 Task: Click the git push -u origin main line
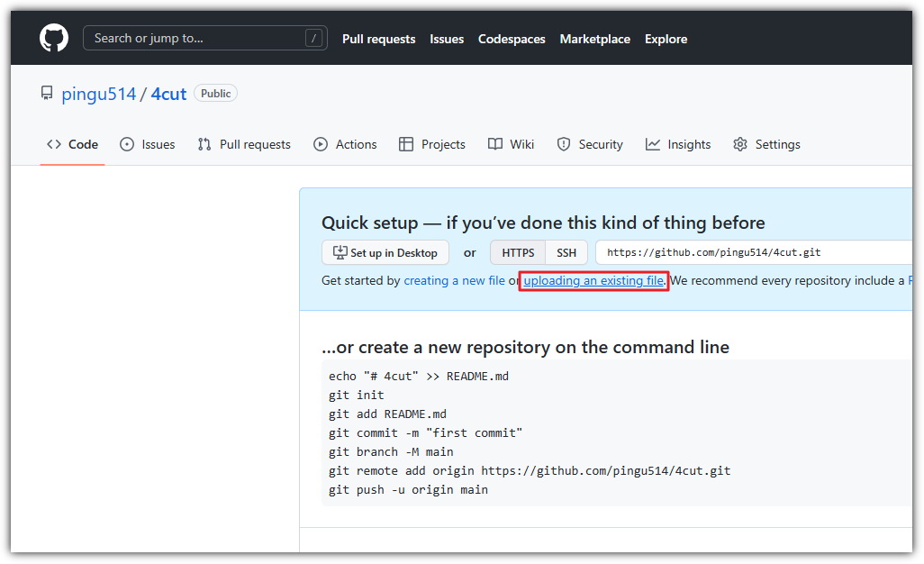[x=408, y=489]
